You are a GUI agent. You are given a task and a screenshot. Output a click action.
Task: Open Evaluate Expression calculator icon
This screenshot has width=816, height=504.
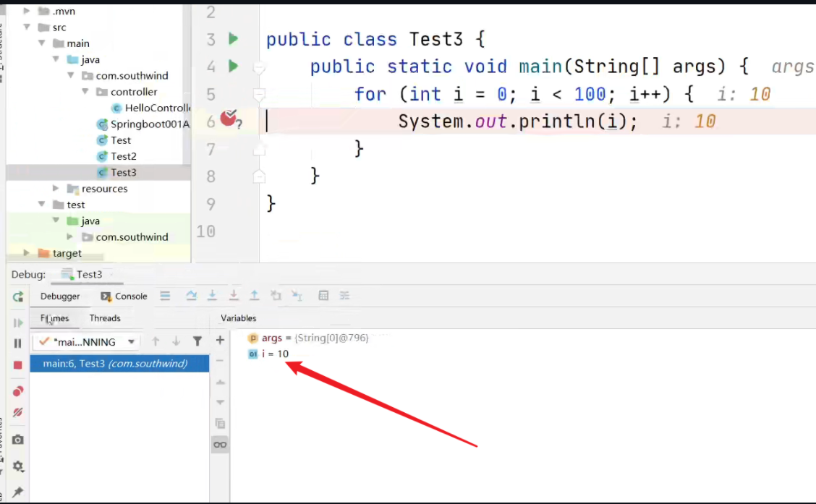323,296
